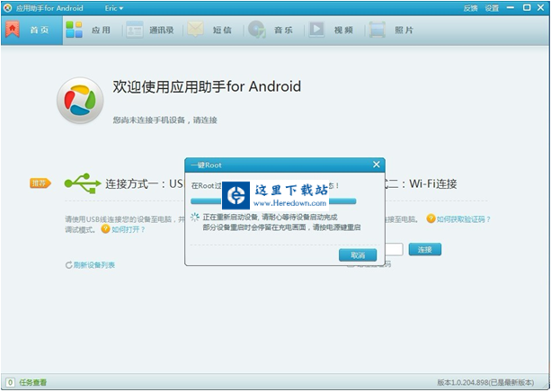Image resolution: width=551 pixels, height=392 pixels.
Task: Click the loading spinner in Root dialog
Action: pos(195,218)
